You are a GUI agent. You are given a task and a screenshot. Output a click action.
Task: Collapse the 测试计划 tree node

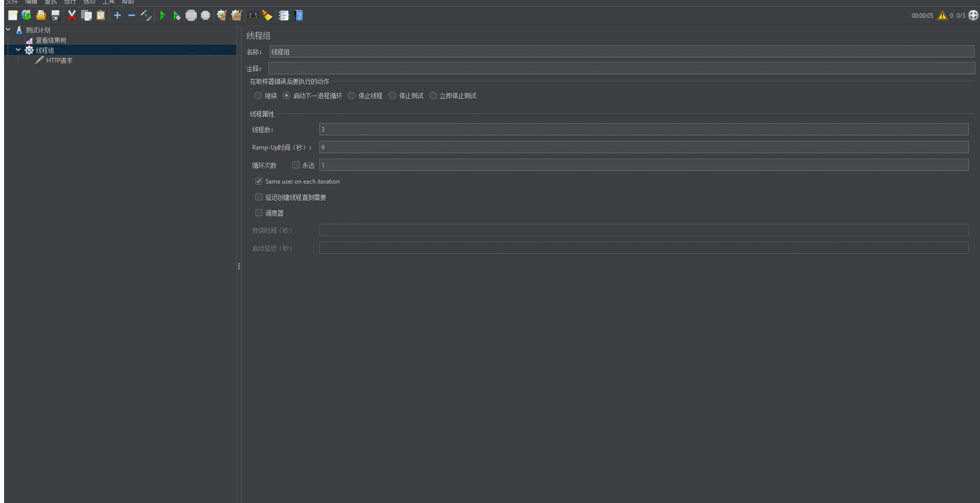8,30
